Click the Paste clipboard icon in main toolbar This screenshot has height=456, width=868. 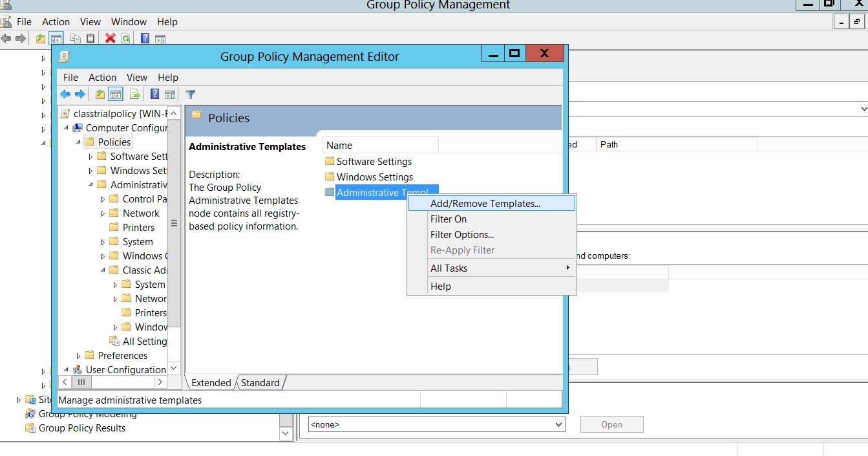(90, 38)
